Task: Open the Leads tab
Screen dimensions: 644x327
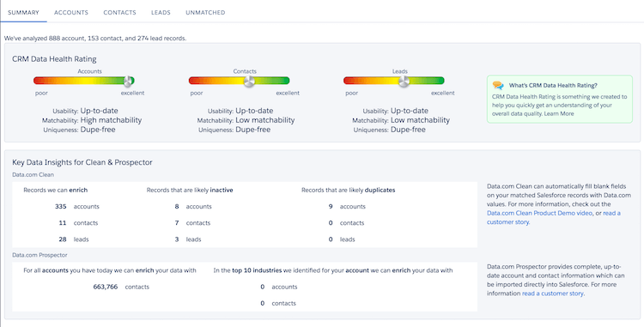Action: pyautogui.click(x=161, y=12)
